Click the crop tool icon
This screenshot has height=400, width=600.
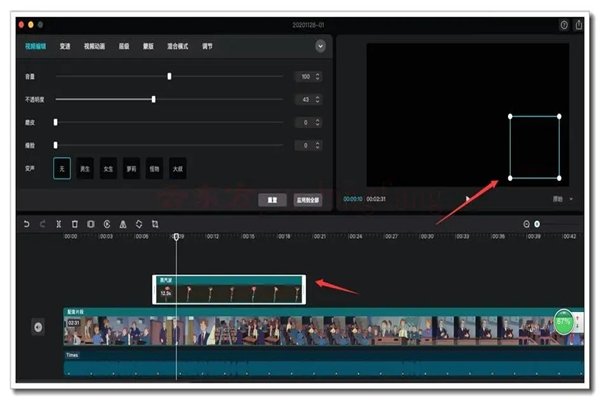(155, 224)
